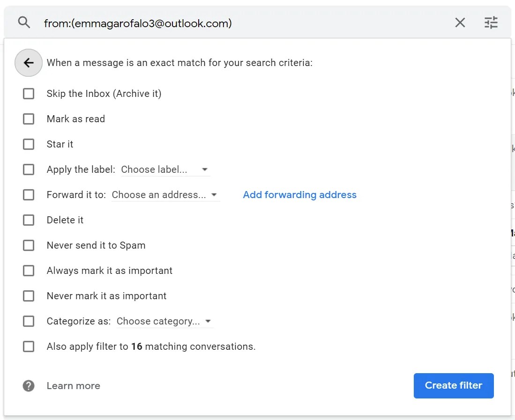Click the back arrow to return

coord(29,62)
